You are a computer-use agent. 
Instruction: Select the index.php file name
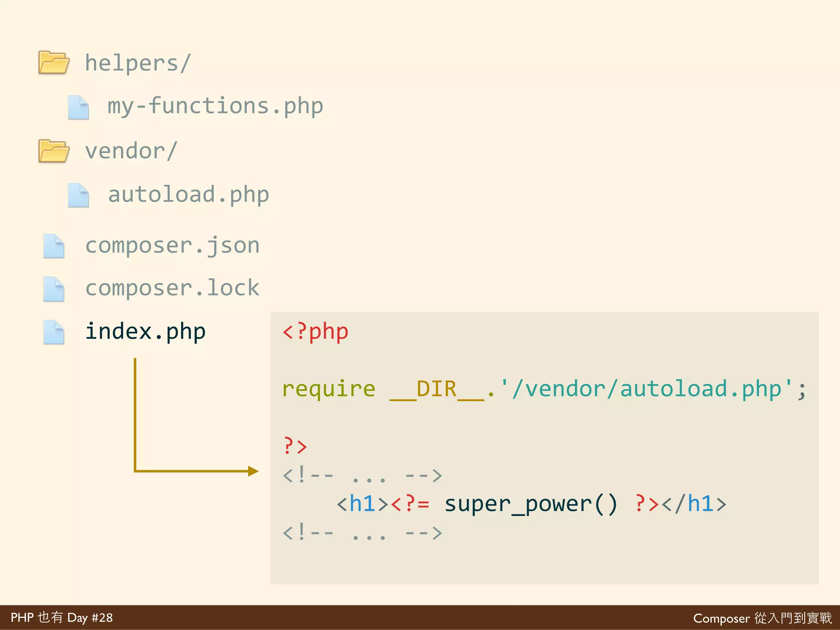145,331
